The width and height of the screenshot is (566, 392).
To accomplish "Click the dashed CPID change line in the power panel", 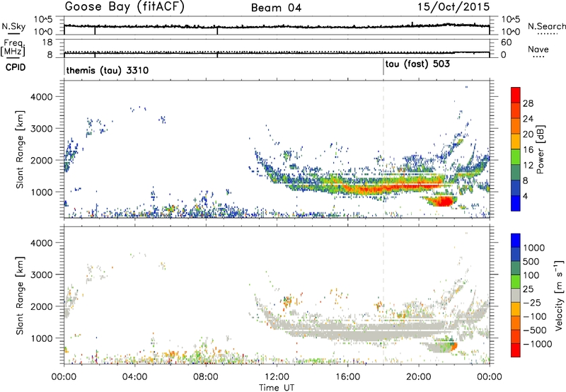I will tap(383, 149).
